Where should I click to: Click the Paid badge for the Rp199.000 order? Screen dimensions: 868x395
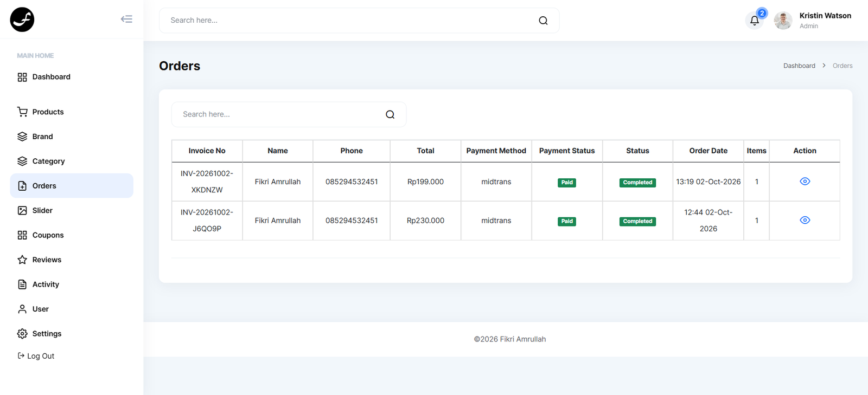point(567,183)
